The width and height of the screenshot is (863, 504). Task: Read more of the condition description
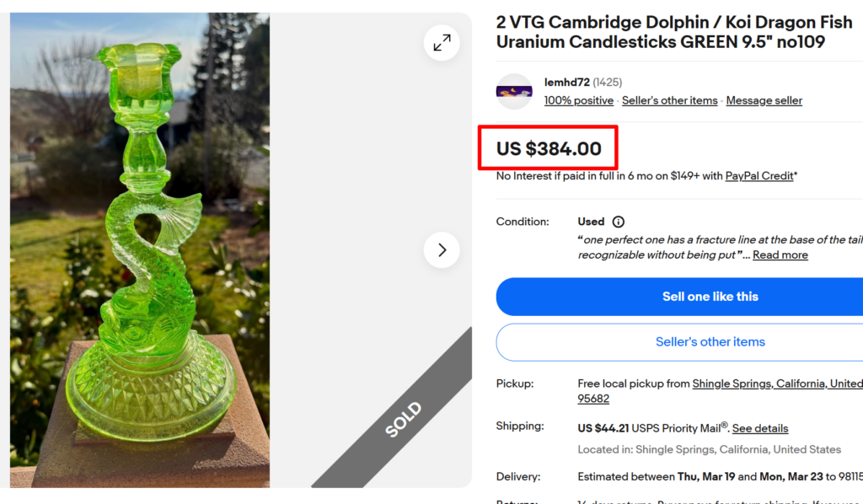click(x=780, y=255)
